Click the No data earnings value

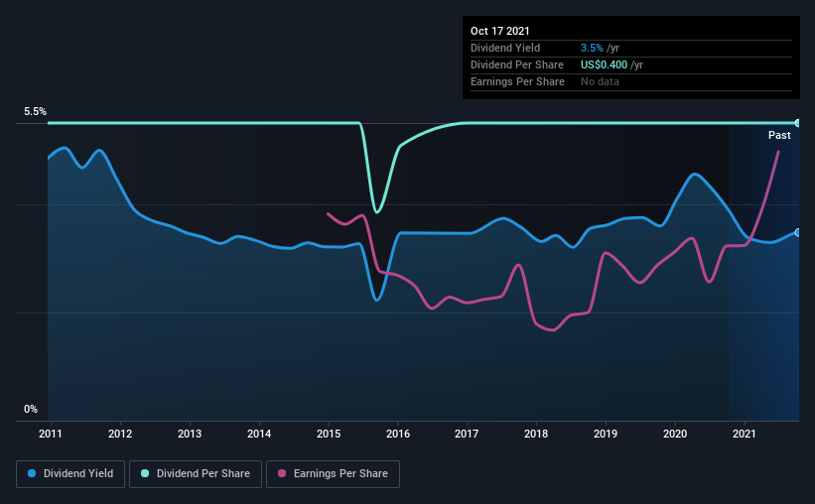[x=600, y=81]
